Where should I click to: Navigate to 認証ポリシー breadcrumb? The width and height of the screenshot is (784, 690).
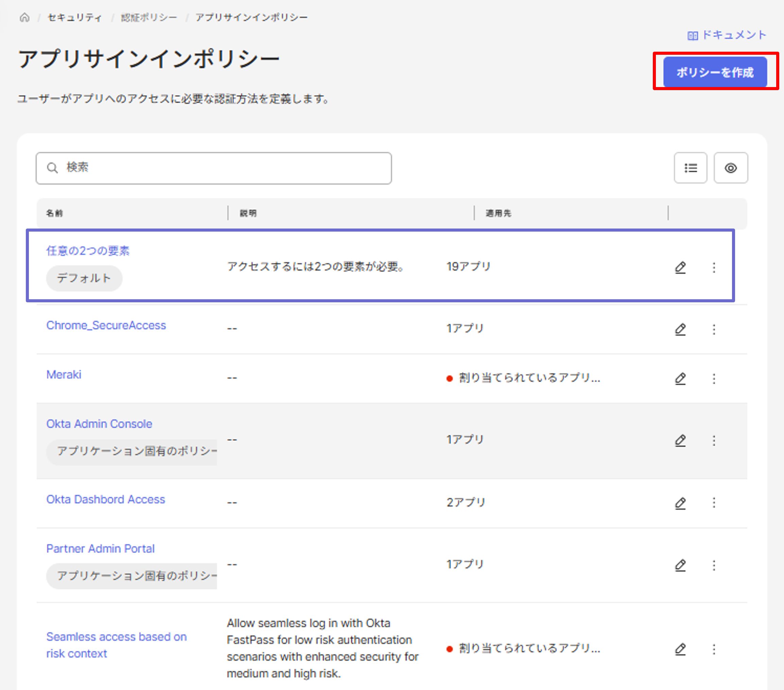tap(149, 18)
